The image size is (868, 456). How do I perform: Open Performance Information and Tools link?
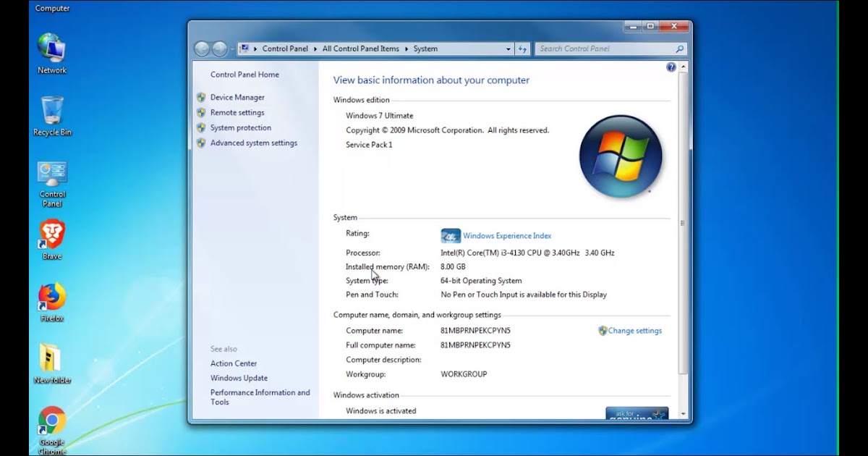pyautogui.click(x=260, y=397)
